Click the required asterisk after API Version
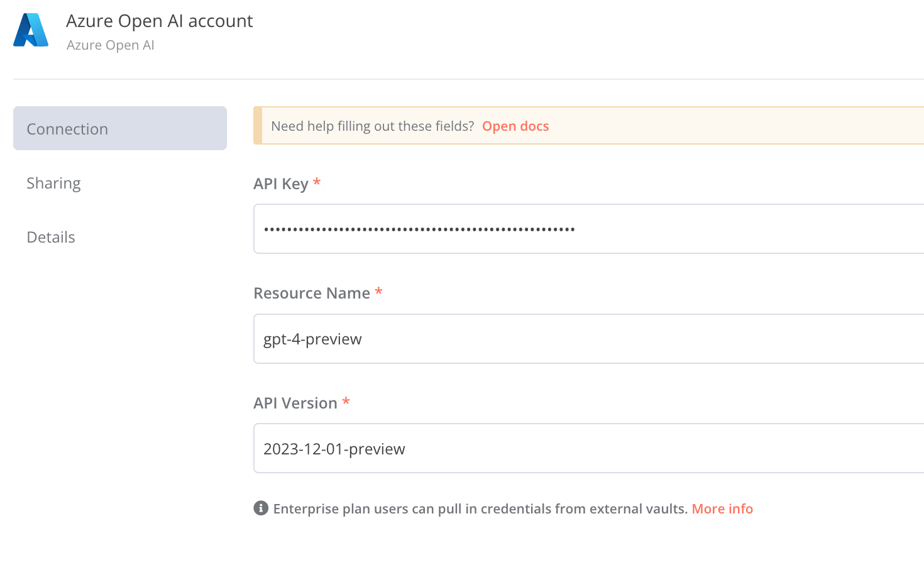This screenshot has width=924, height=587. pos(346,402)
